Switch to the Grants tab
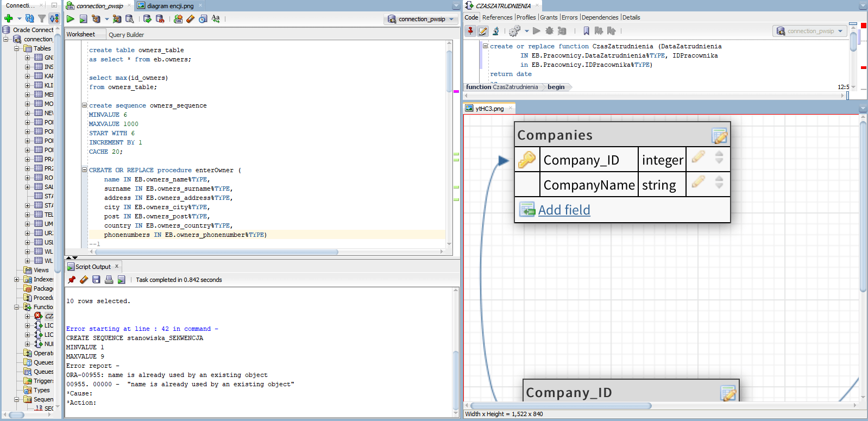The height and width of the screenshot is (421, 868). tap(549, 17)
